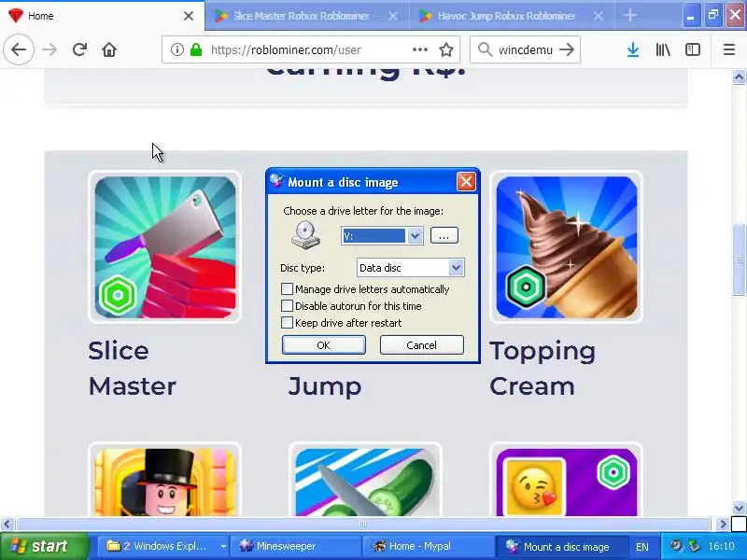Close the Havoc Jump Robux tab

click(x=599, y=16)
